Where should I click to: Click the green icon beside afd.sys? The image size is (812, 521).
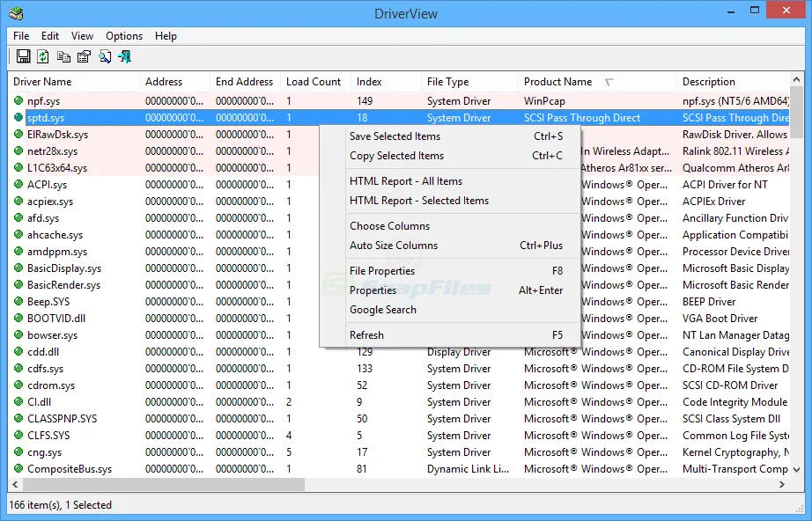pos(18,217)
